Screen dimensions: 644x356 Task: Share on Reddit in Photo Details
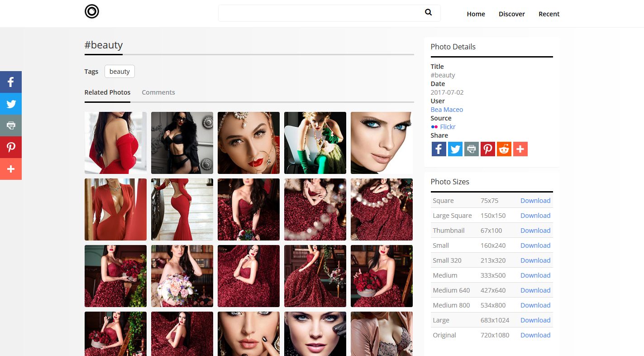coord(504,149)
